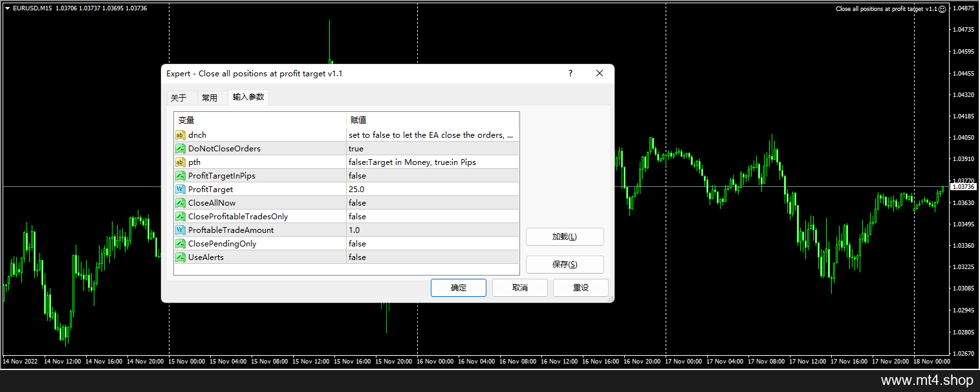Click the CloseAllNow boolean icon
Screen dimensions: 980x392
(180, 203)
